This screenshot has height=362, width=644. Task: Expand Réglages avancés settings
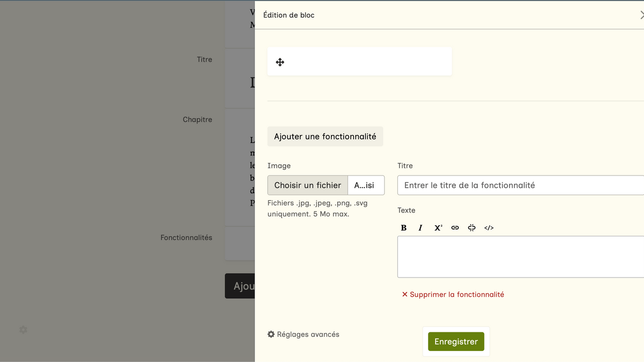coord(303,334)
